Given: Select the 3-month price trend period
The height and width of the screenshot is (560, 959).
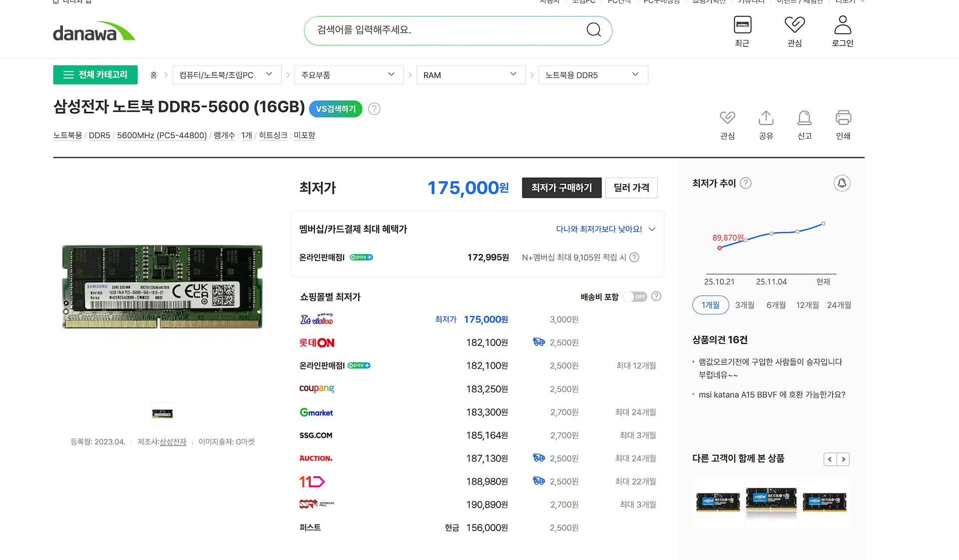Looking at the screenshot, I should coord(744,305).
